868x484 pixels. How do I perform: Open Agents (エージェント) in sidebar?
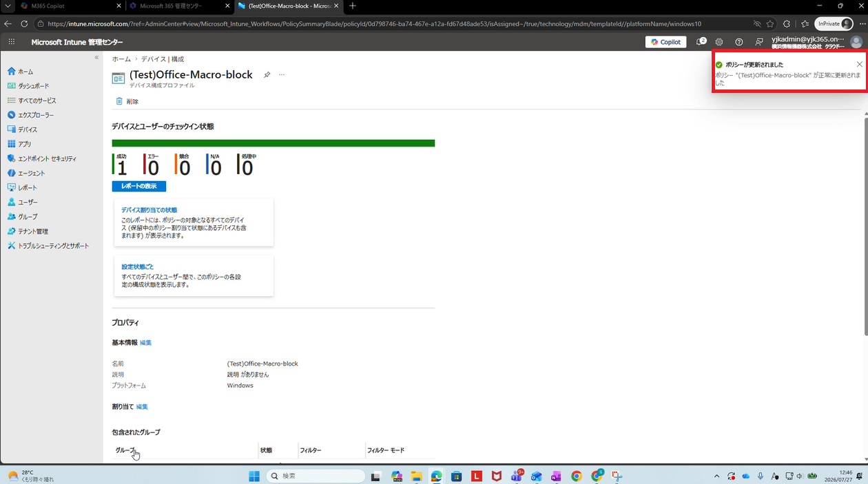[27, 173]
